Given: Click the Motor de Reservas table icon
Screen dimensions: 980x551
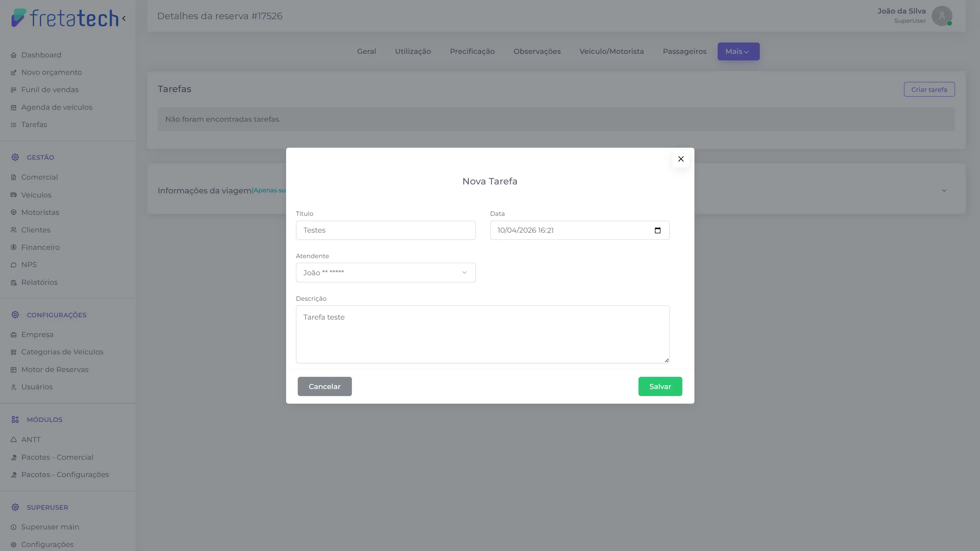Looking at the screenshot, I should pos(14,370).
